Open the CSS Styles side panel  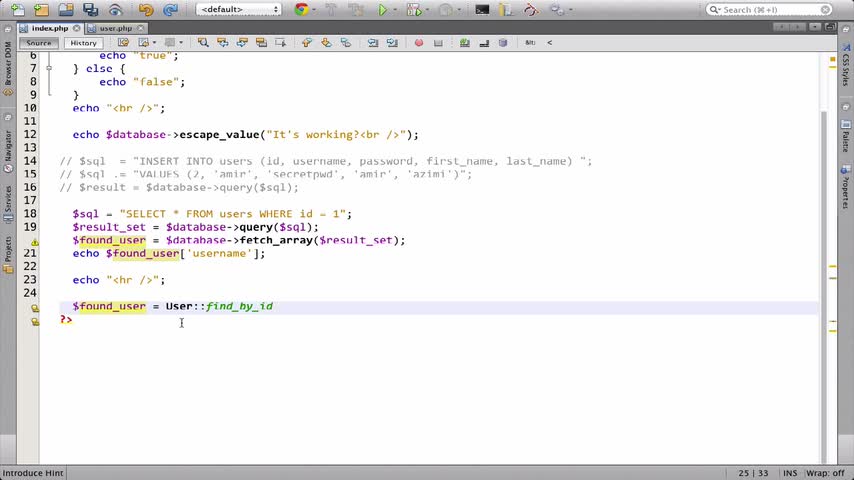coord(845,65)
